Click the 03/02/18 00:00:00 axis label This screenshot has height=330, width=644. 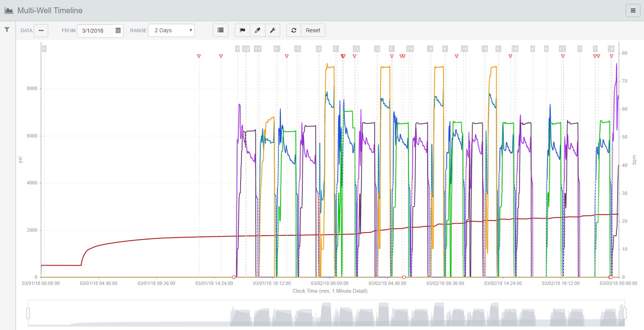(330, 283)
